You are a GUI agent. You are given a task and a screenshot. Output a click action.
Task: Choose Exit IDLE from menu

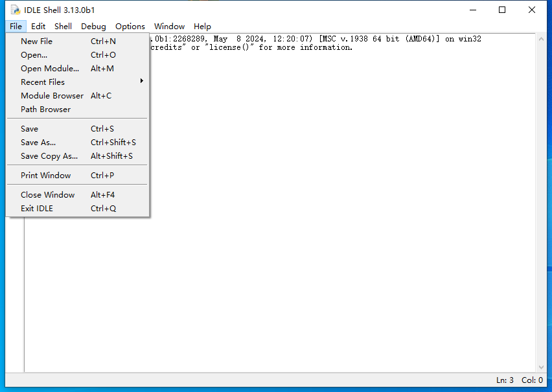tap(78, 209)
